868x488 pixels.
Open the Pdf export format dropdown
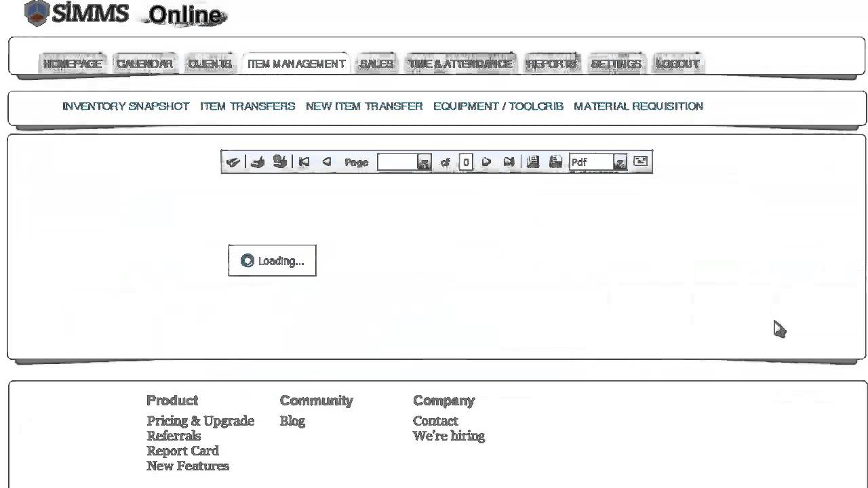(620, 163)
